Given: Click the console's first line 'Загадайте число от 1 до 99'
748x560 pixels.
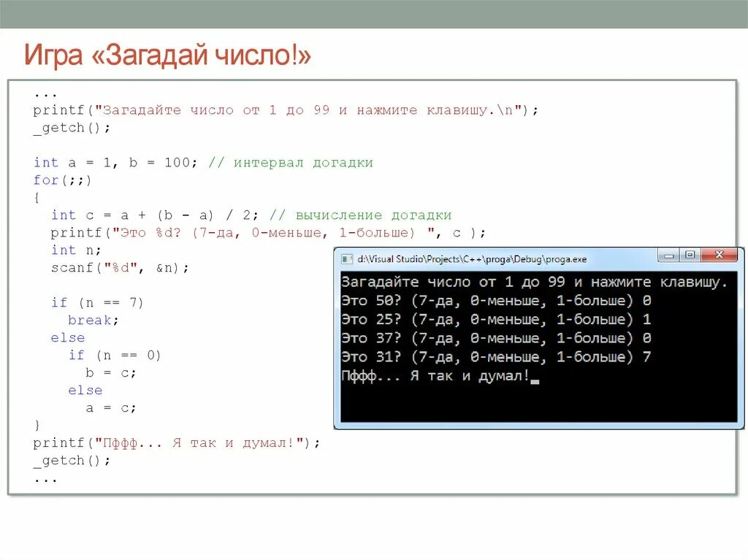Looking at the screenshot, I should click(x=534, y=282).
